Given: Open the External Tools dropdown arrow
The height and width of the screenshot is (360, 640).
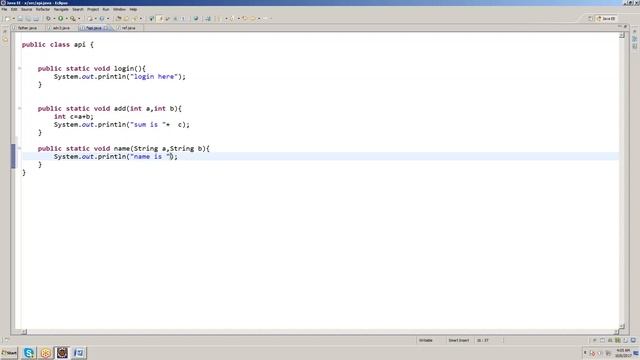Looking at the screenshot, I should [79, 18].
